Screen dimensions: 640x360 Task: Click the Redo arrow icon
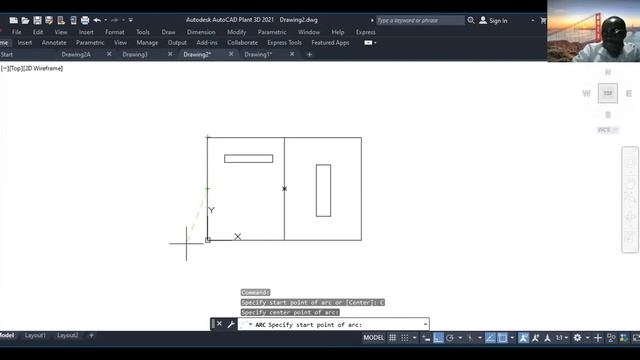115,20
